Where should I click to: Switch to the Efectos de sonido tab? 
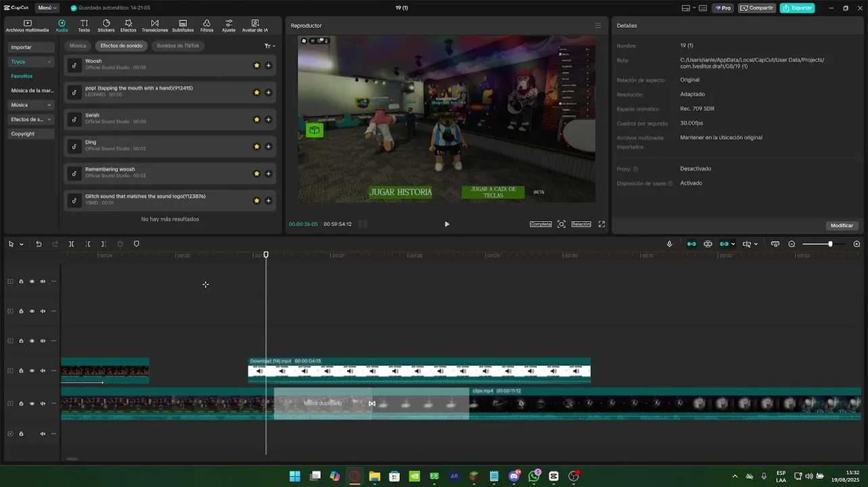tap(121, 46)
